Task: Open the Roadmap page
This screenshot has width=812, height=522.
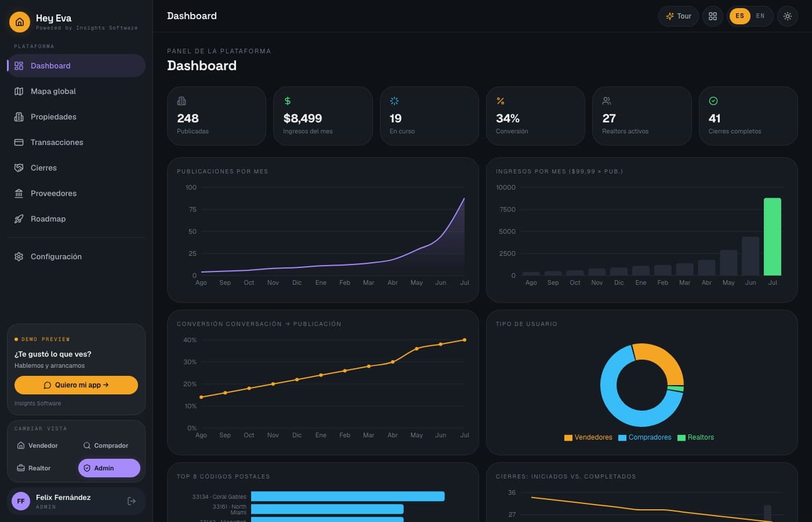Action: click(76, 219)
